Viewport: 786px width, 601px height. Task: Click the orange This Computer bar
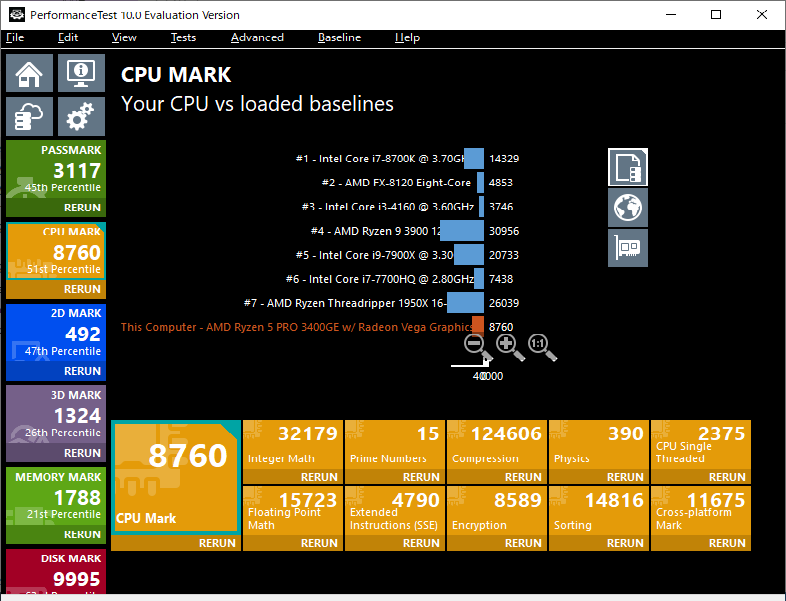[x=478, y=325]
